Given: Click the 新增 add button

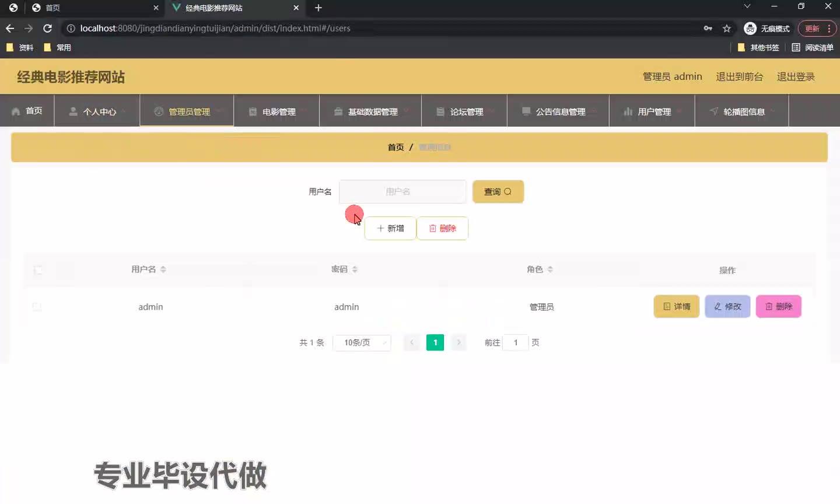Looking at the screenshot, I should pyautogui.click(x=390, y=228).
